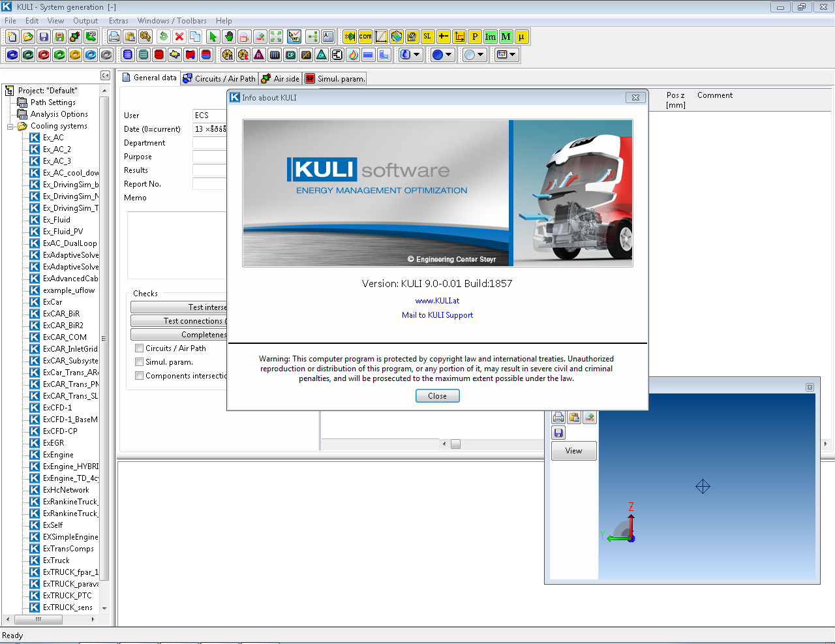Click the save icon in the 3D view panel
The image size is (835, 644).
tap(558, 433)
